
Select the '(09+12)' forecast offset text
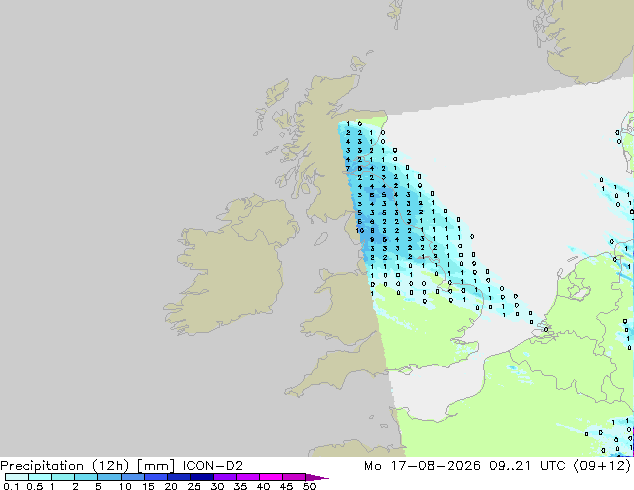[602, 466]
